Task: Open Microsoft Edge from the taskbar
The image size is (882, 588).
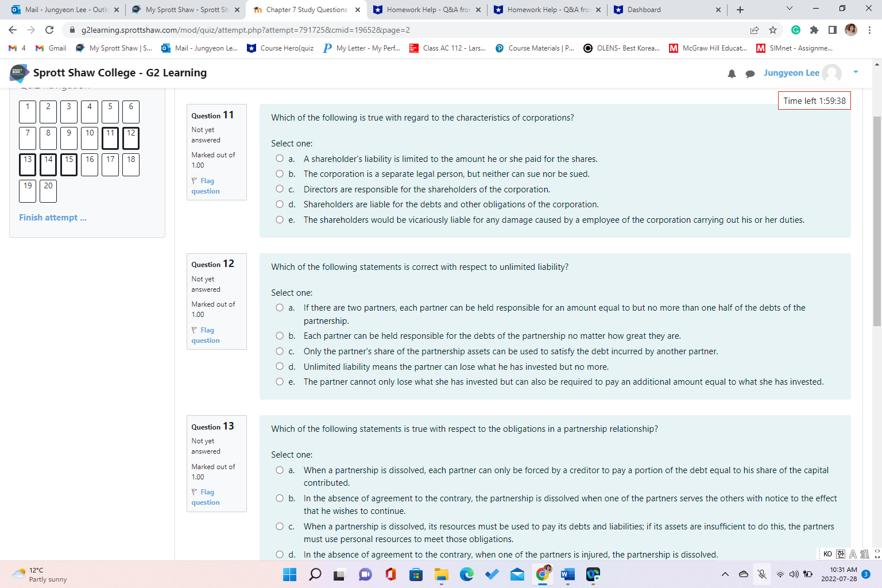Action: tap(466, 574)
